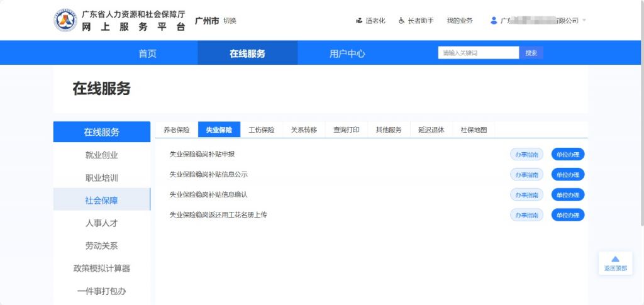Click the Guangdong HRSS platform logo

(65, 21)
